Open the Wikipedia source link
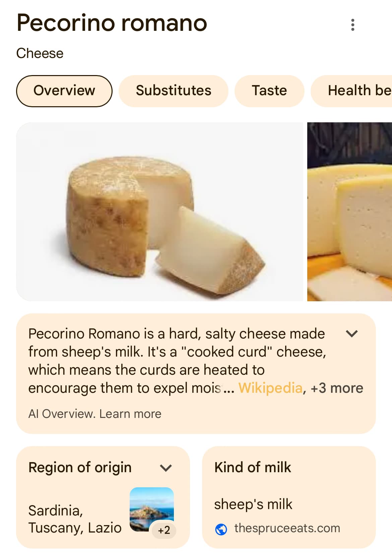The height and width of the screenshot is (559, 392). tap(270, 388)
